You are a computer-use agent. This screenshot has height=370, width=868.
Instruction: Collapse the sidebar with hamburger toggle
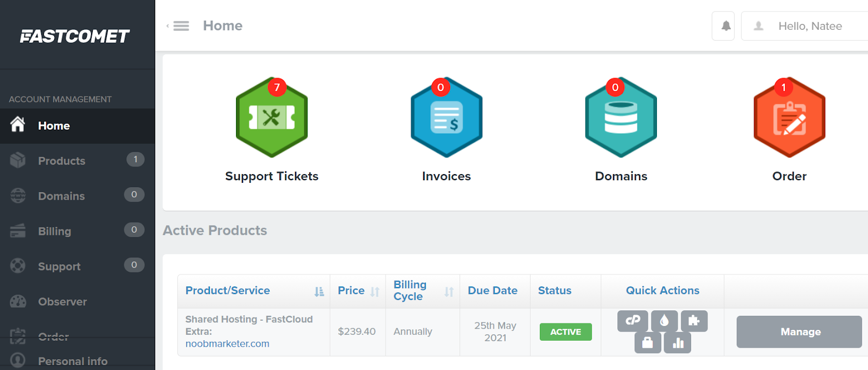pyautogui.click(x=181, y=26)
